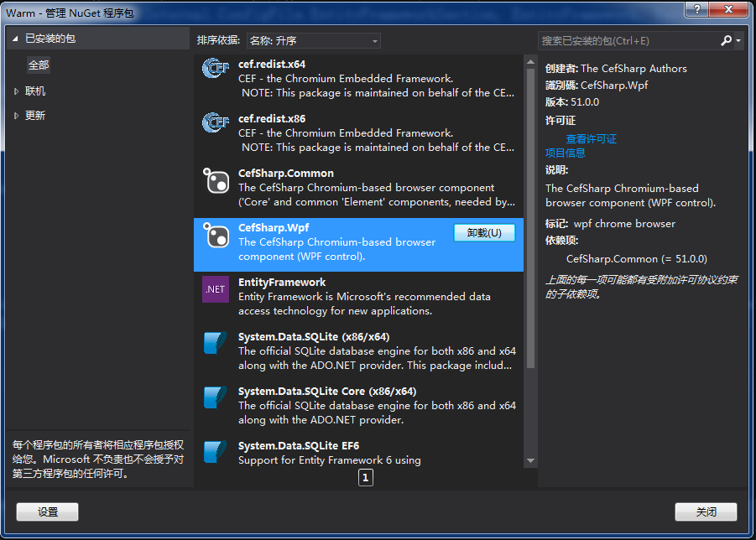Open the 查看许可证 license link
Viewport: 756px width, 540px height.
coord(591,139)
